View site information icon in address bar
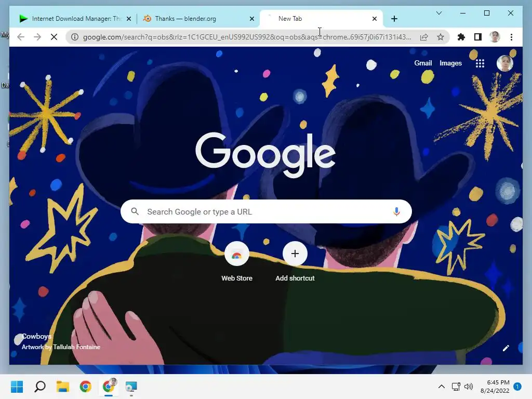 [75, 37]
